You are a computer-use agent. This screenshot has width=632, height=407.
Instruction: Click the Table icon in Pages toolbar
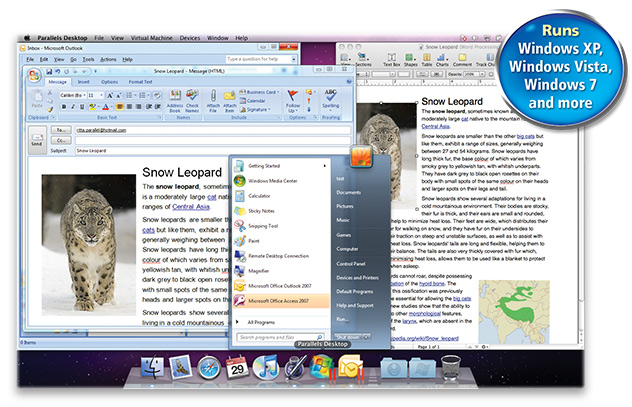coord(427,60)
